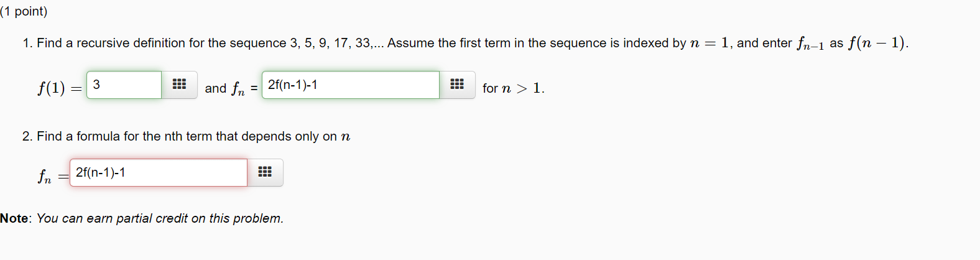Open equation editor next to the nth term formula field
This screenshot has height=260, width=980.
(x=265, y=172)
